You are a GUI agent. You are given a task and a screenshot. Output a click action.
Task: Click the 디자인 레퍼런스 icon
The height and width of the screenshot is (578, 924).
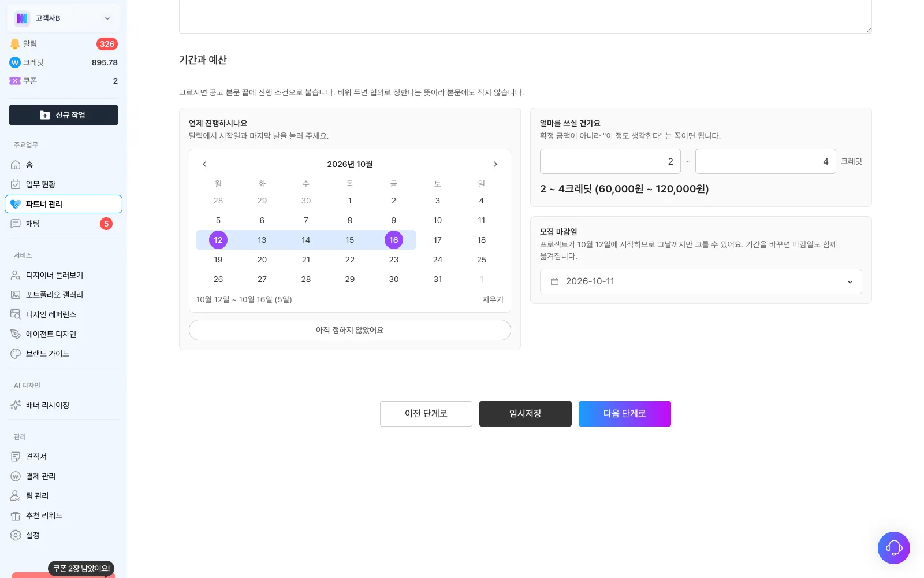click(x=16, y=314)
